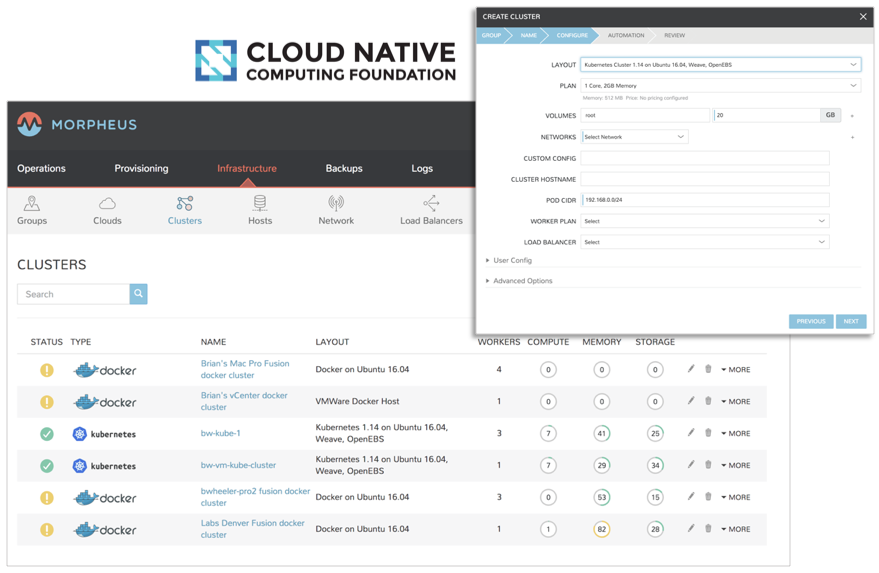Image resolution: width=879 pixels, height=573 pixels.
Task: Open the Load Balancers section icon
Action: pyautogui.click(x=431, y=203)
